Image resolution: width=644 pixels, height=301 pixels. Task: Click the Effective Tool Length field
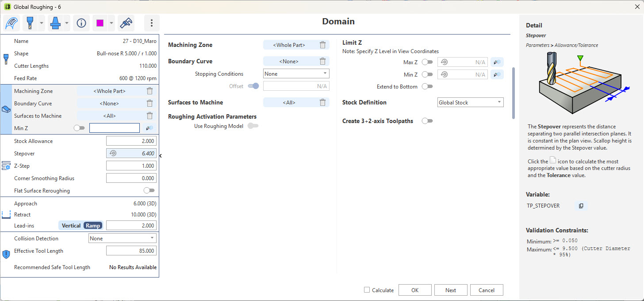131,251
